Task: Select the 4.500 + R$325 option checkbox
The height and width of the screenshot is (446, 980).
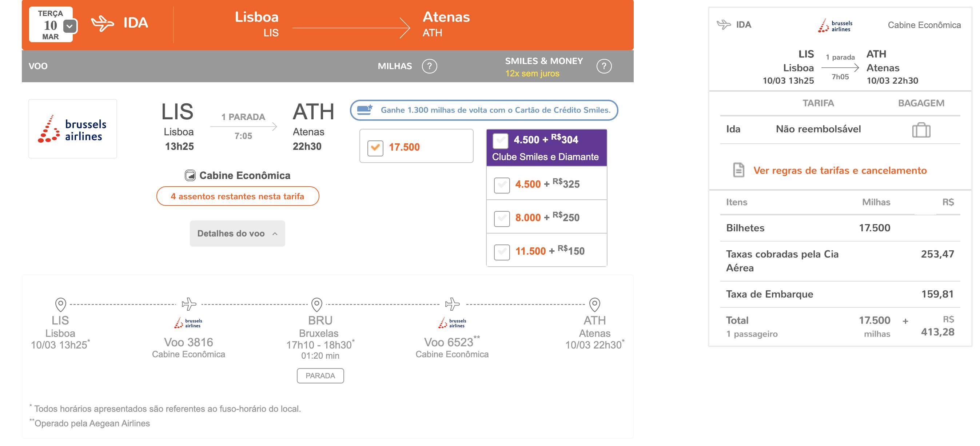Action: click(x=502, y=185)
